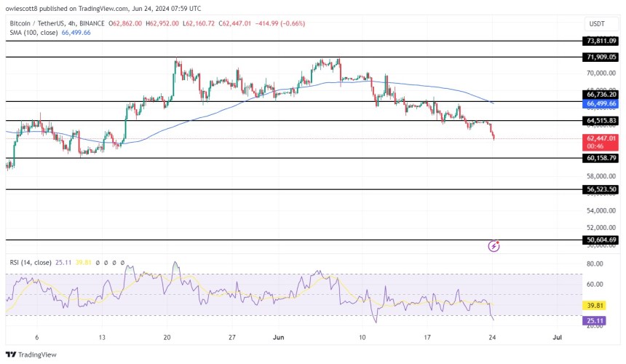Click the 52,000.00 price axis label
The image size is (626, 364).
click(601, 228)
